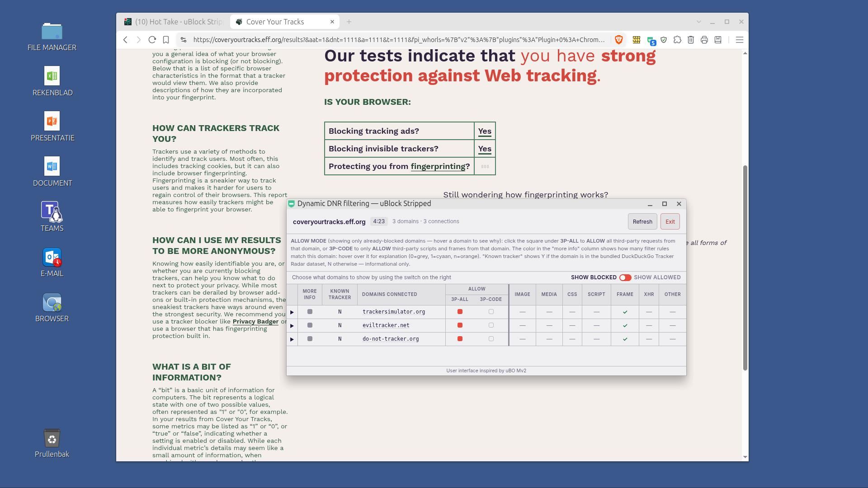This screenshot has width=868, height=488.
Task: Click the green checkmark shield extension icon
Action: [664, 40]
